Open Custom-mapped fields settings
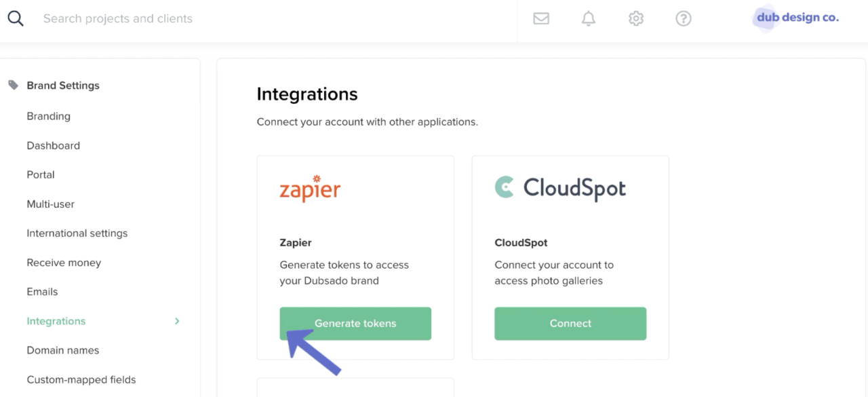 [x=81, y=379]
